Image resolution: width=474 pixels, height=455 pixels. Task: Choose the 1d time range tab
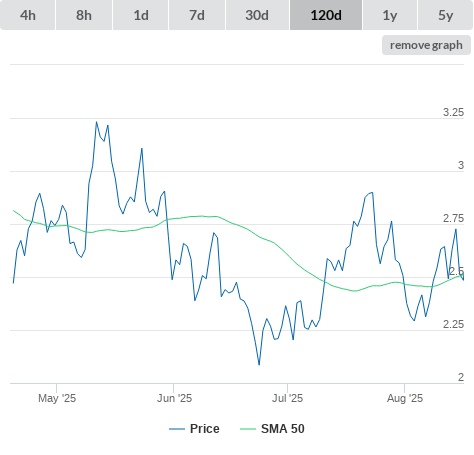tap(141, 15)
